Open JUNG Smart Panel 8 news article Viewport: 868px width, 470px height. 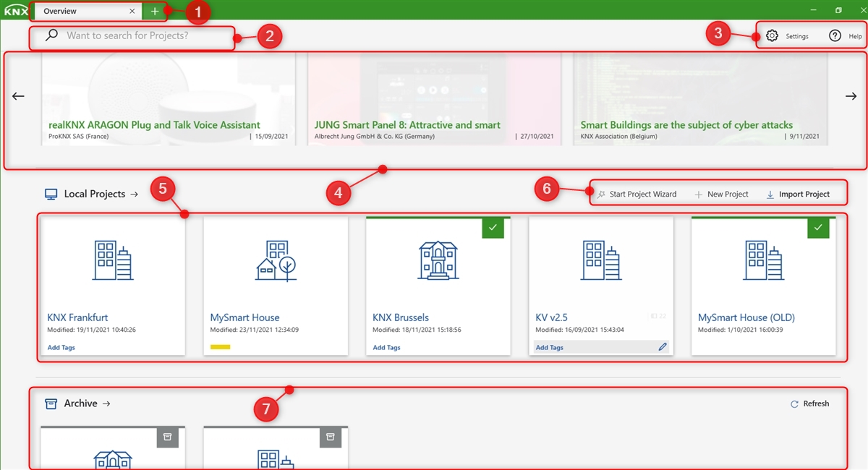(x=434, y=99)
